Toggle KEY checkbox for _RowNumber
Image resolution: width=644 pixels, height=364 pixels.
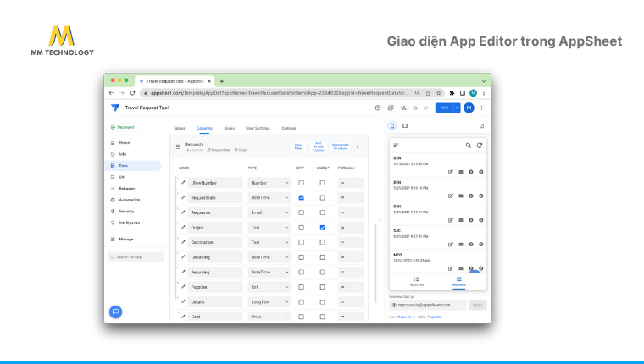(x=301, y=183)
